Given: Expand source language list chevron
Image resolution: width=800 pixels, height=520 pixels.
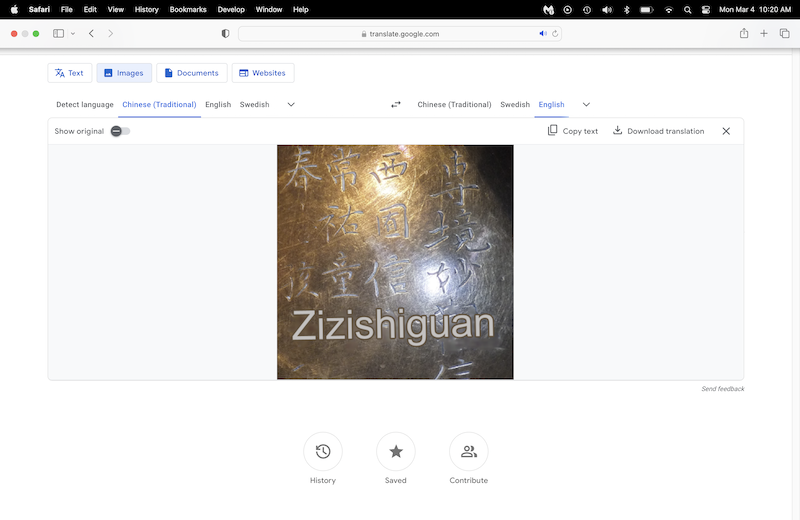Looking at the screenshot, I should click(x=291, y=105).
